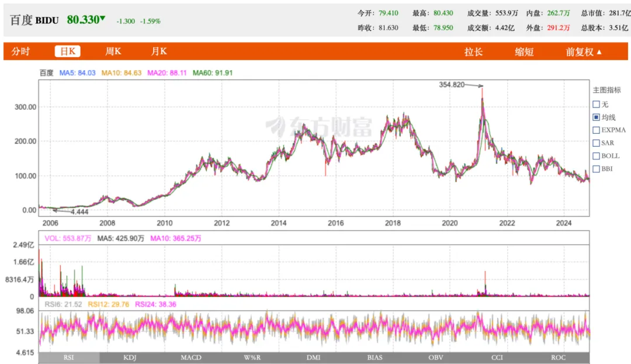Switch to the W%R indicator tab
Image resolution: width=631 pixels, height=364 pixels.
(x=252, y=358)
